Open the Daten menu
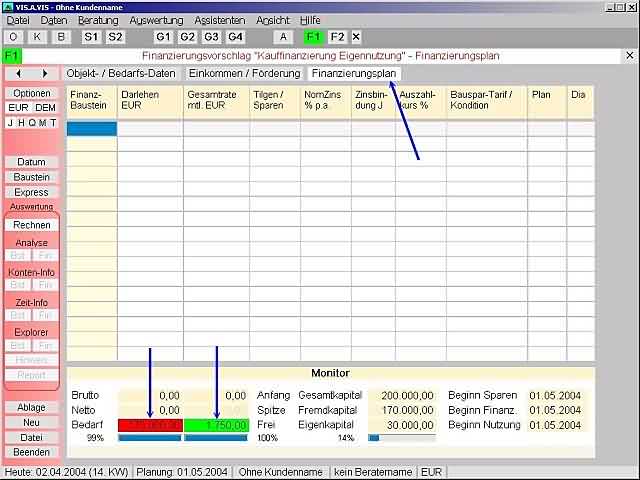 tap(53, 20)
